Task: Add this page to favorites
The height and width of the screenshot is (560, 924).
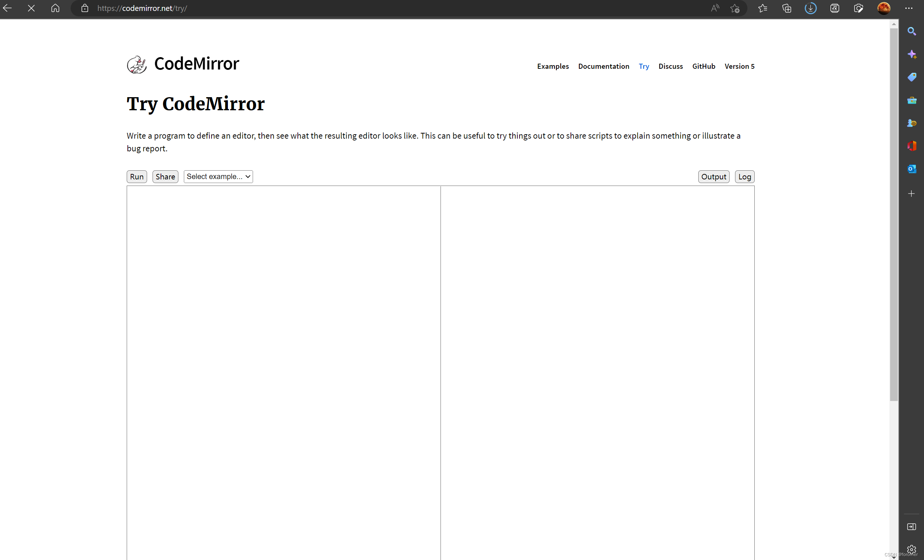Action: (x=735, y=8)
